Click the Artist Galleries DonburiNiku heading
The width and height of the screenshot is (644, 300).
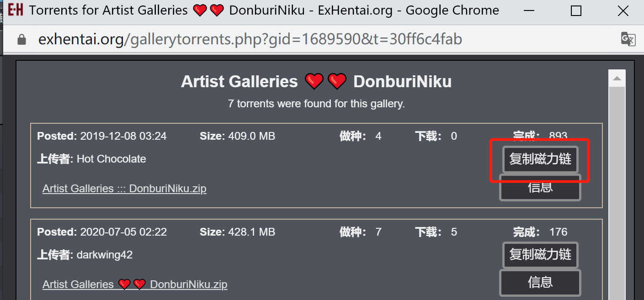(316, 82)
